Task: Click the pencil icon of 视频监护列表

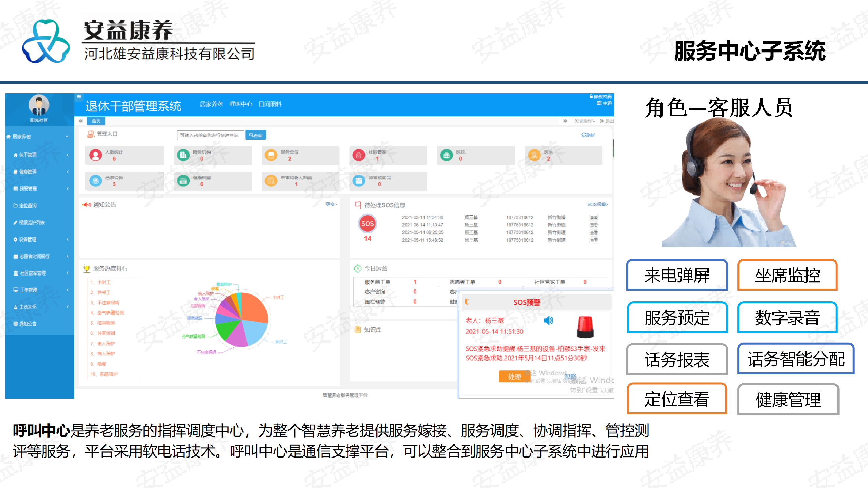Action: (x=15, y=222)
